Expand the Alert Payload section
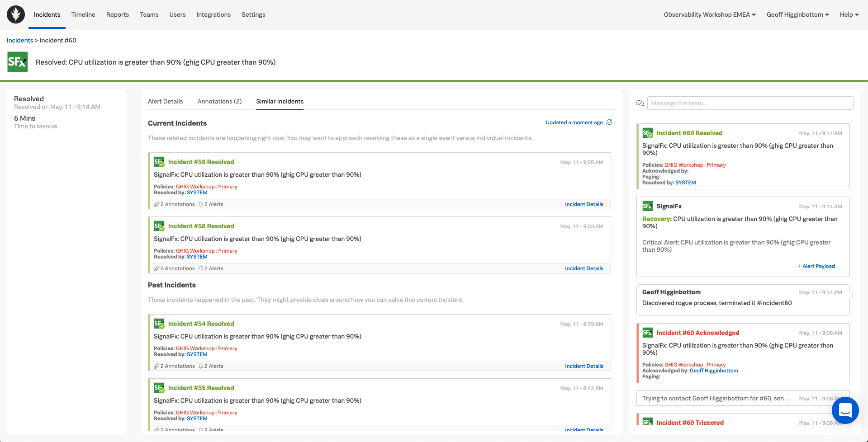The height and width of the screenshot is (442, 868). click(818, 266)
